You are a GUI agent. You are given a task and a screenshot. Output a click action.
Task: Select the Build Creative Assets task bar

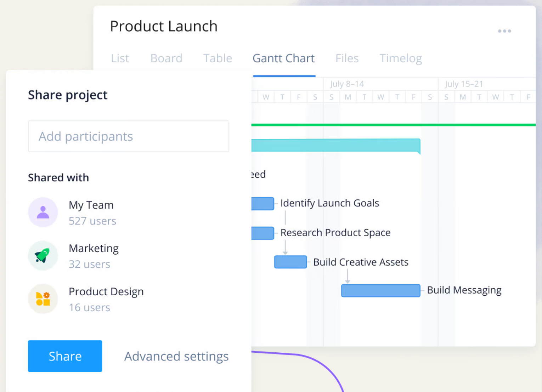pyautogui.click(x=290, y=262)
